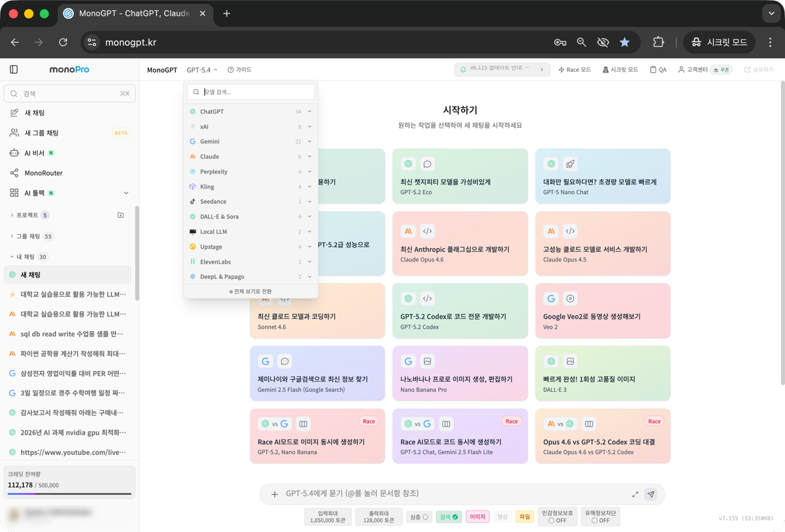This screenshot has height=532, width=785.
Task: Open the AI 비서 sidebar item
Action: [68, 153]
